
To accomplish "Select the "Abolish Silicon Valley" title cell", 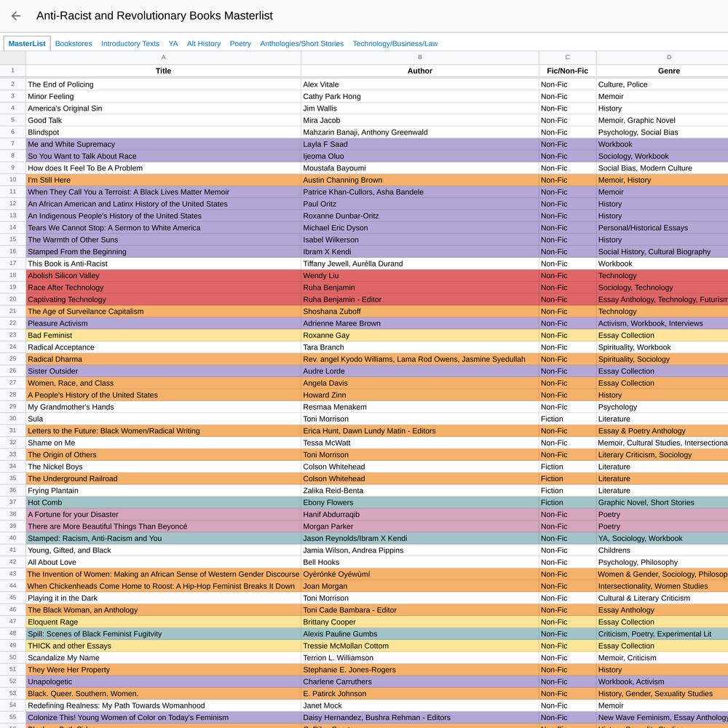I will [163, 276].
